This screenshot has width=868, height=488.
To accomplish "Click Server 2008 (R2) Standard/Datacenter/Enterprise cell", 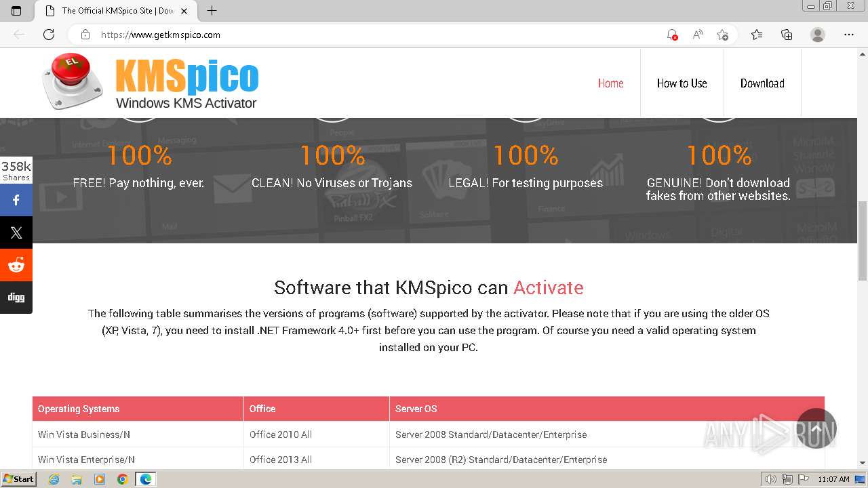I will pos(607,459).
